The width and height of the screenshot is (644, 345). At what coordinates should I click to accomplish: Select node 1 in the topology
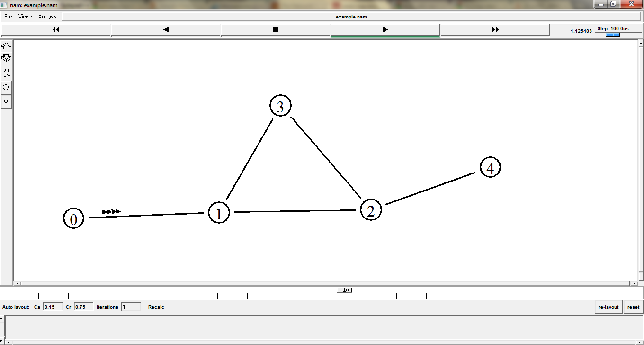[219, 213]
